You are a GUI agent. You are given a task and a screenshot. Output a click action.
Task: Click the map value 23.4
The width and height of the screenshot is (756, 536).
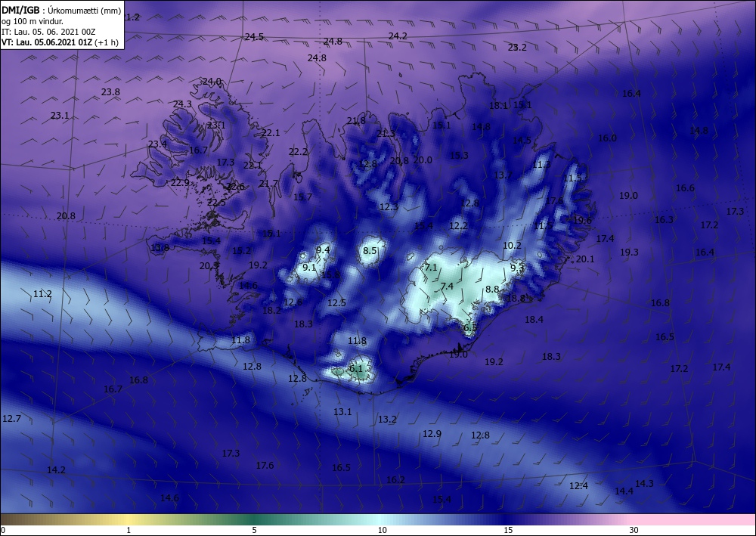click(157, 144)
